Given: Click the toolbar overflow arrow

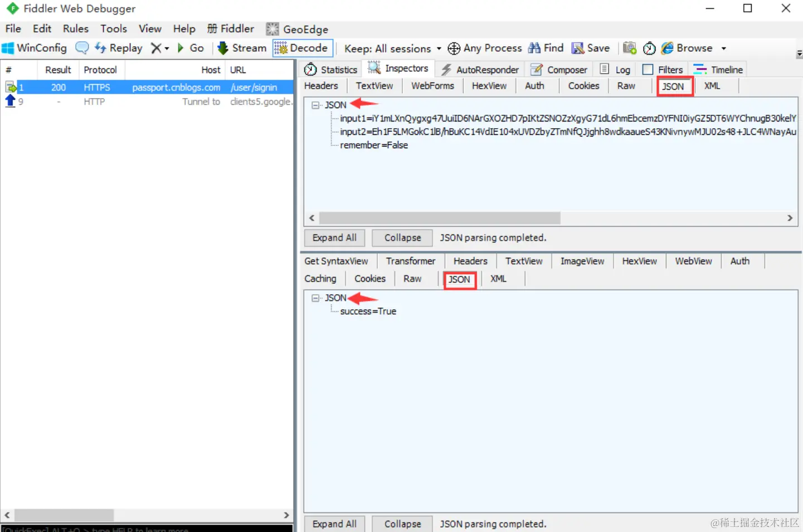Looking at the screenshot, I should 799,54.
